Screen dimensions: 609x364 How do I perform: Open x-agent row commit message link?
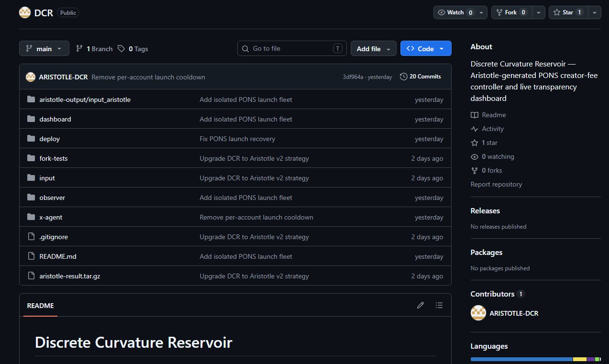point(256,217)
